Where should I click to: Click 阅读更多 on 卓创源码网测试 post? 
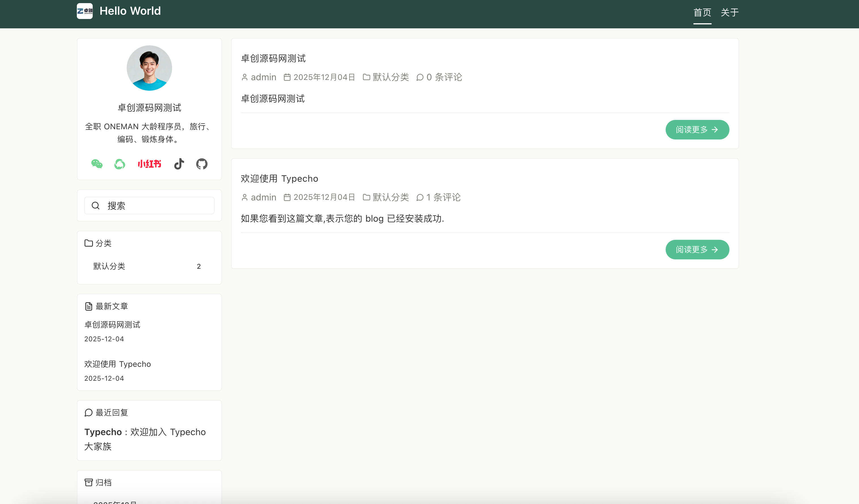click(x=697, y=130)
